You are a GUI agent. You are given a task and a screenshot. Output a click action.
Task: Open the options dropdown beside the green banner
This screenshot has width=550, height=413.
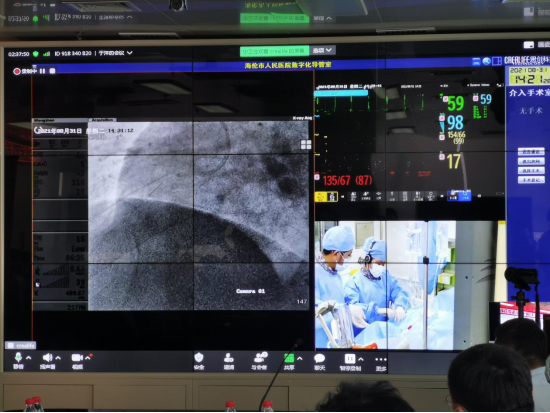[x=322, y=51]
